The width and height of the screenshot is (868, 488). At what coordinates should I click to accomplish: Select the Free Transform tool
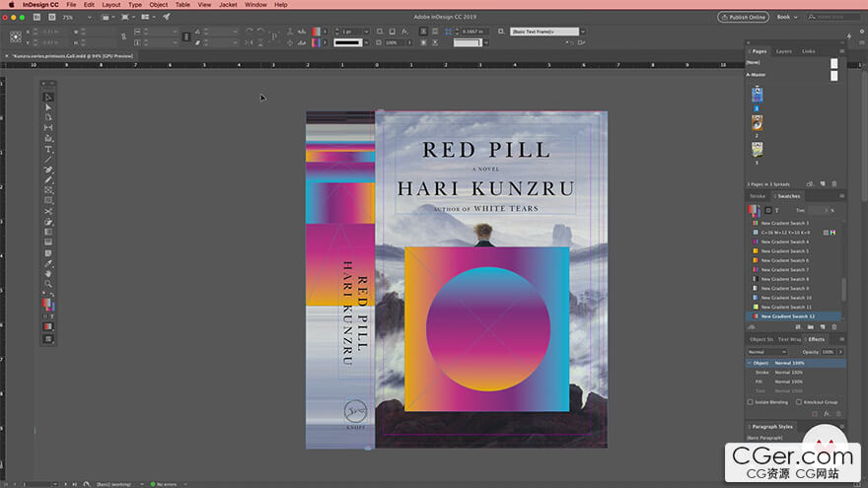48,222
